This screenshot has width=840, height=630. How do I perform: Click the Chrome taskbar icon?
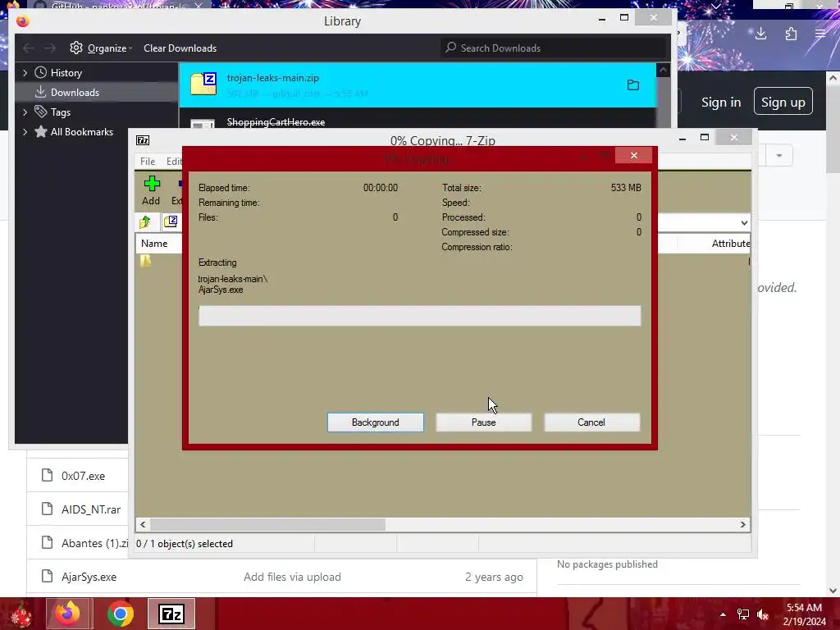(x=121, y=614)
